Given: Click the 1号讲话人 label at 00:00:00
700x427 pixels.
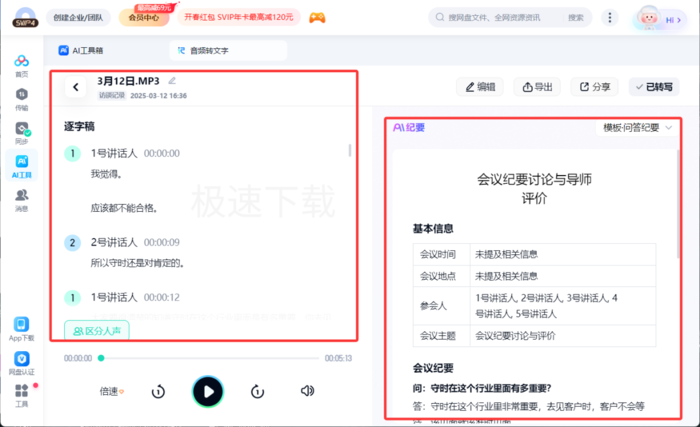Looking at the screenshot, I should click(114, 154).
